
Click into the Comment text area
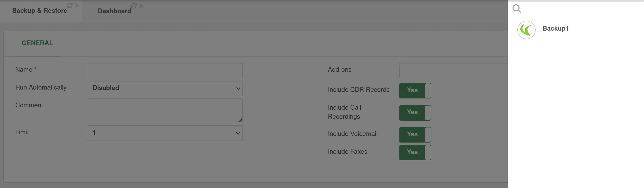click(165, 111)
